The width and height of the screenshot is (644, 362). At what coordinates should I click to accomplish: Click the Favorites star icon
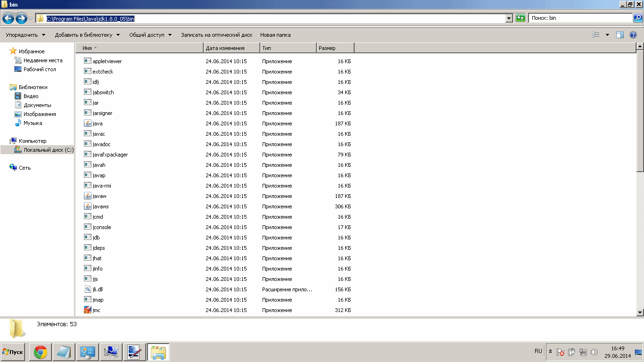(13, 51)
